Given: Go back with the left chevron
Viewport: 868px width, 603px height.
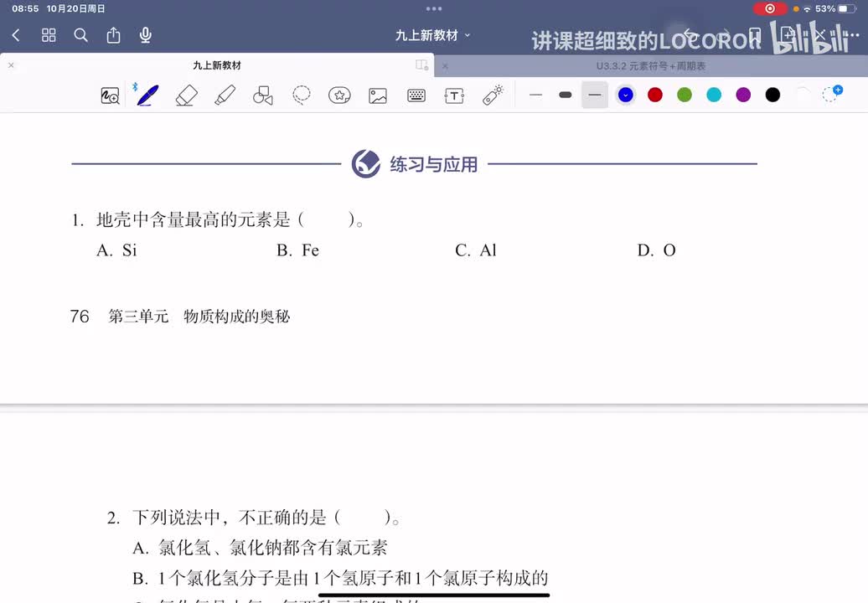Looking at the screenshot, I should coord(16,35).
